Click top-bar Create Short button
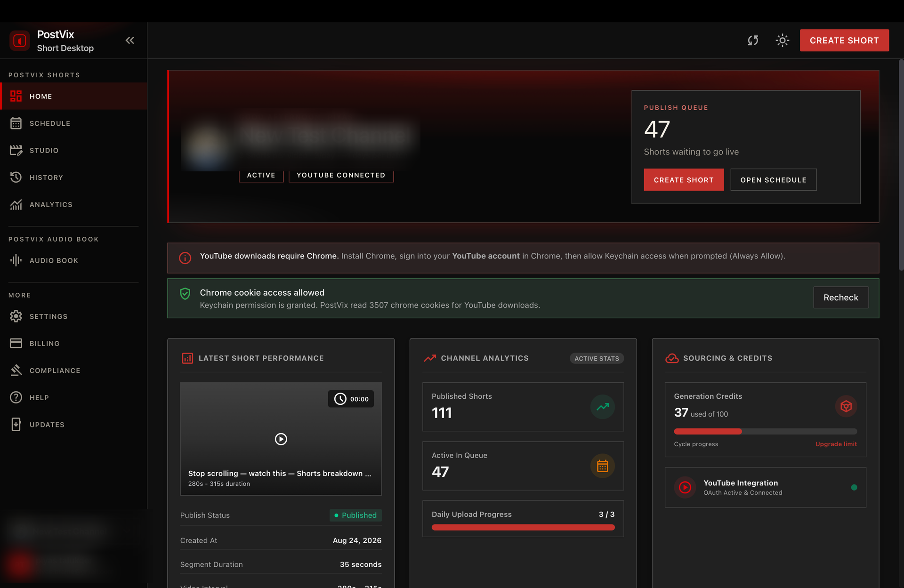Screen dimensions: 904x588 point(844,40)
